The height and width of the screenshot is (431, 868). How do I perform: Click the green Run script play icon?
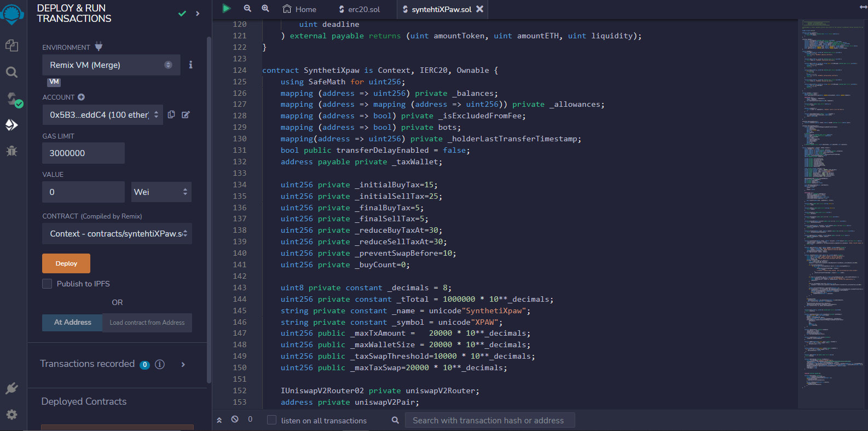226,8
